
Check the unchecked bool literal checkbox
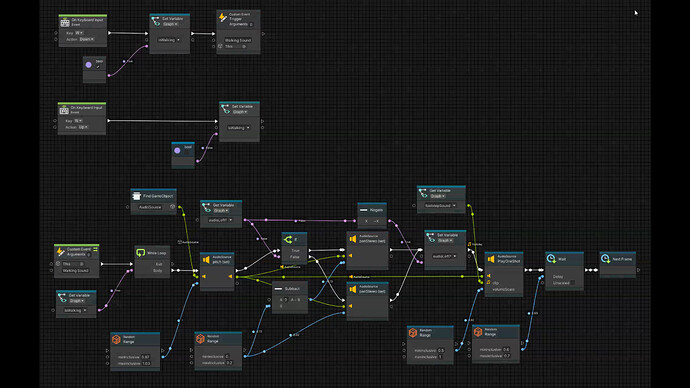[x=186, y=153]
